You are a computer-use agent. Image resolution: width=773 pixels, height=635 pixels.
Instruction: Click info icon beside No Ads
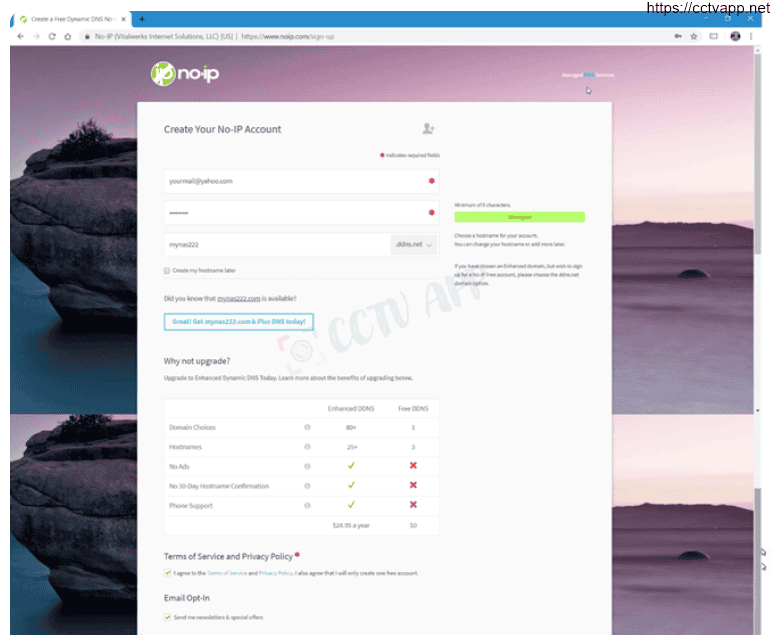point(307,466)
